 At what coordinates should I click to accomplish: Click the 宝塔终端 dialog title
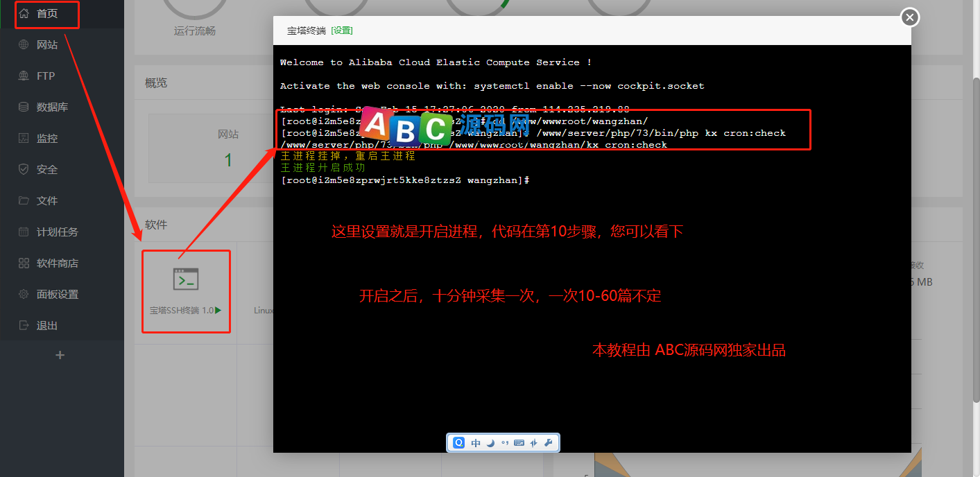(307, 31)
